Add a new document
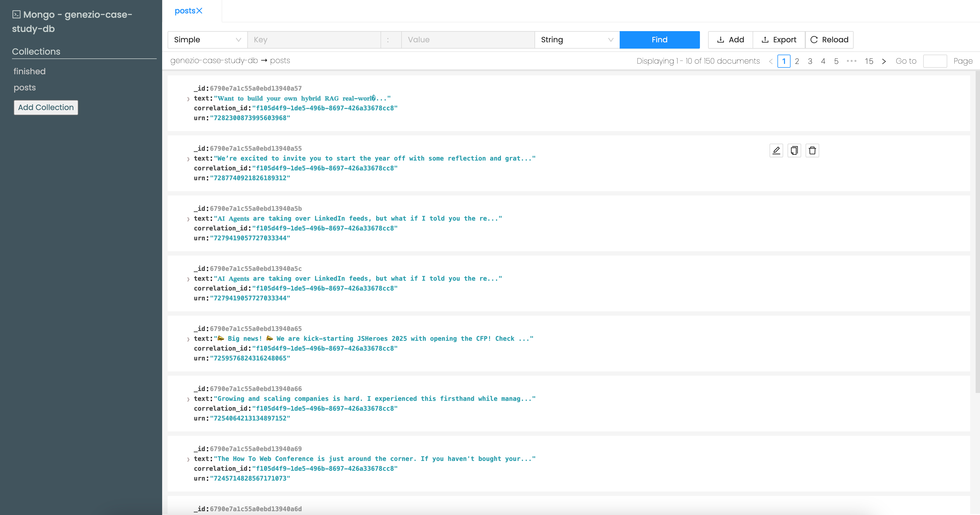 tap(730, 40)
